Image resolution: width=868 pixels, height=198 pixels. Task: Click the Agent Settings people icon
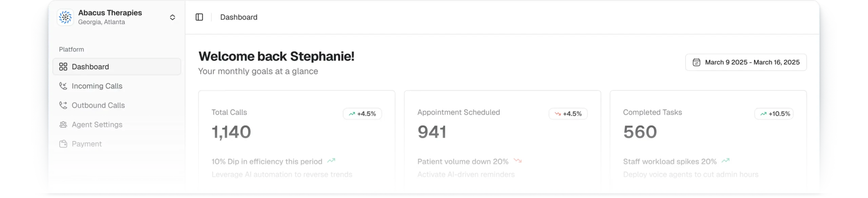click(x=63, y=125)
